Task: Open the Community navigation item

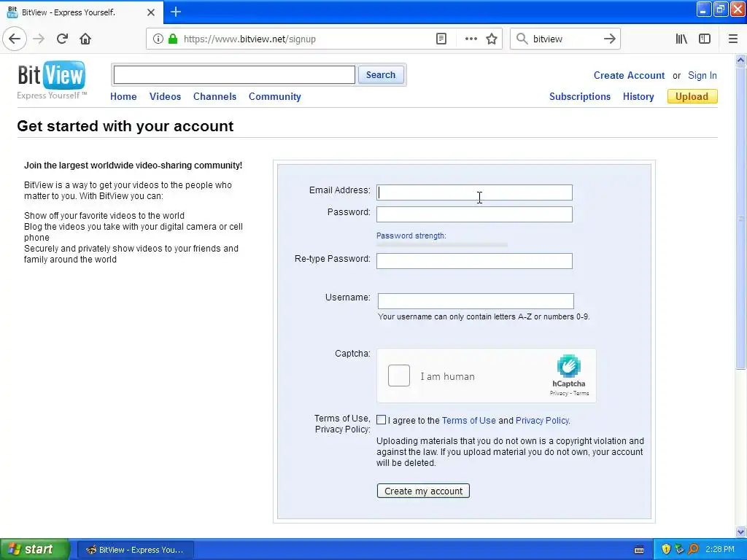Action: (275, 96)
